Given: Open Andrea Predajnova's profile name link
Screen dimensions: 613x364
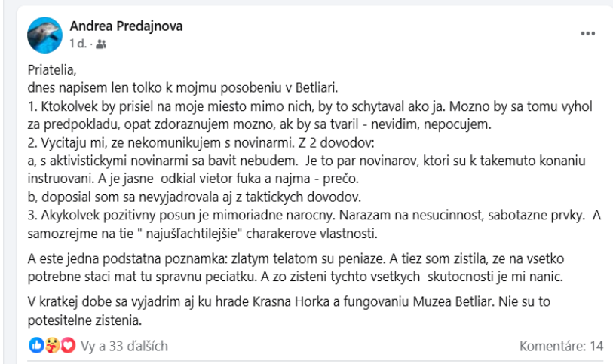Looking at the screenshot, I should [126, 26].
